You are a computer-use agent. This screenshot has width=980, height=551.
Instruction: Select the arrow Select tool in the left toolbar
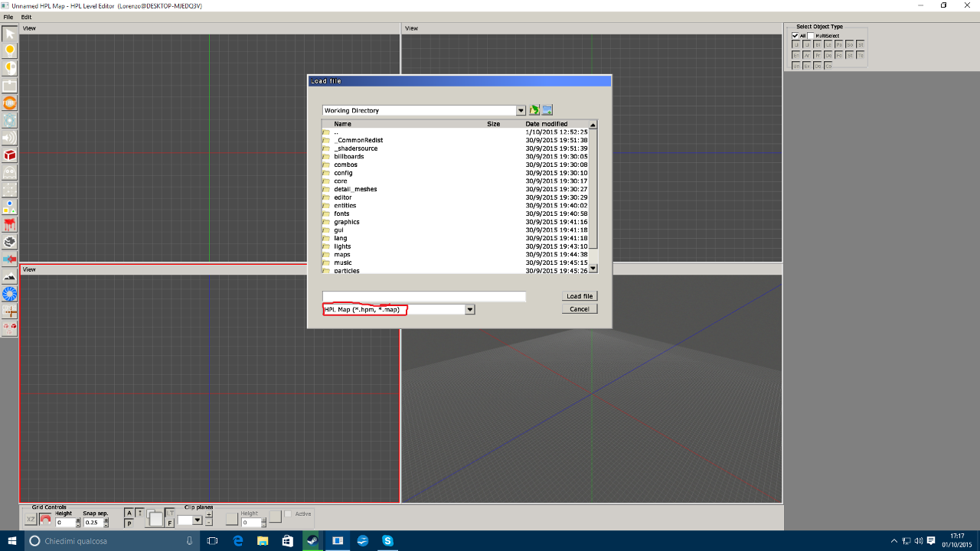(9, 34)
